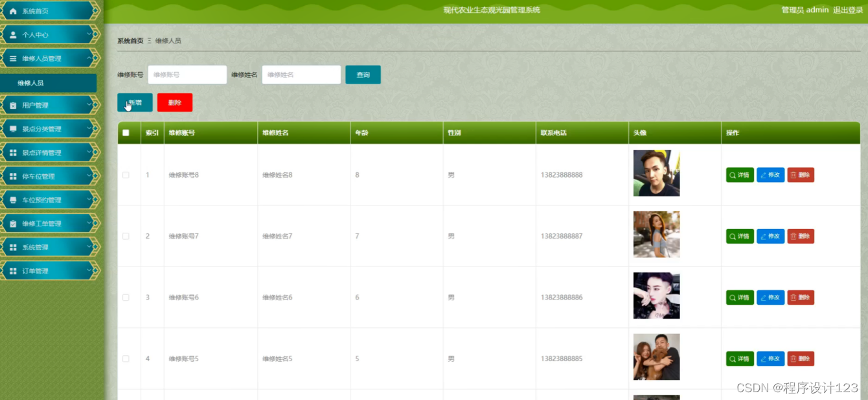This screenshot has height=400, width=868.
Task: Expand the 维修工单管理 menu chevron
Action: click(x=89, y=224)
